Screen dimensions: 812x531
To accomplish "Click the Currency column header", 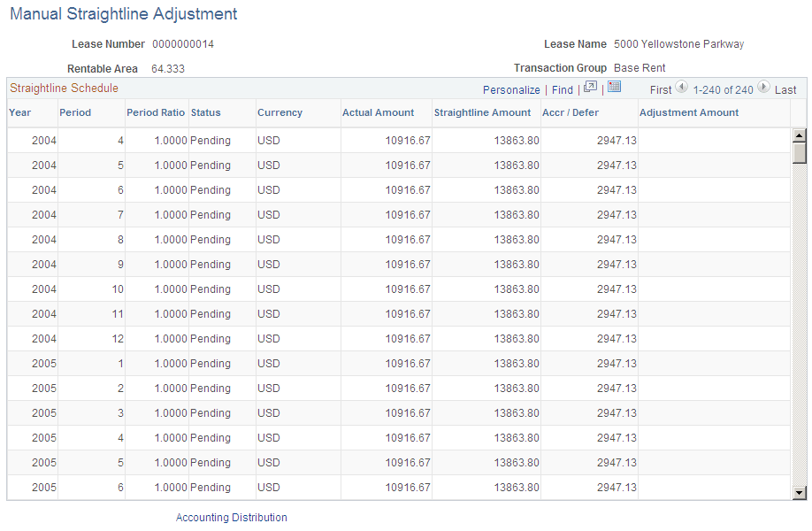I will pyautogui.click(x=280, y=112).
